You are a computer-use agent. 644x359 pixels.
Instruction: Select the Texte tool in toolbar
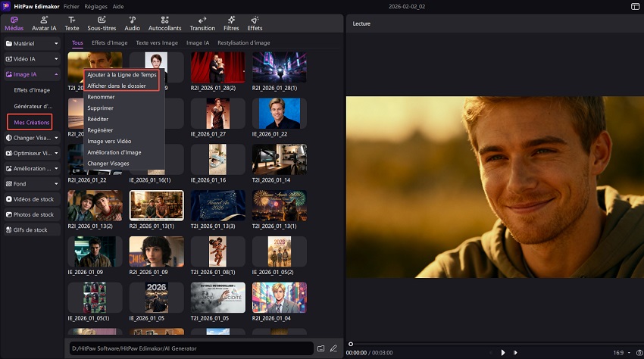72,23
